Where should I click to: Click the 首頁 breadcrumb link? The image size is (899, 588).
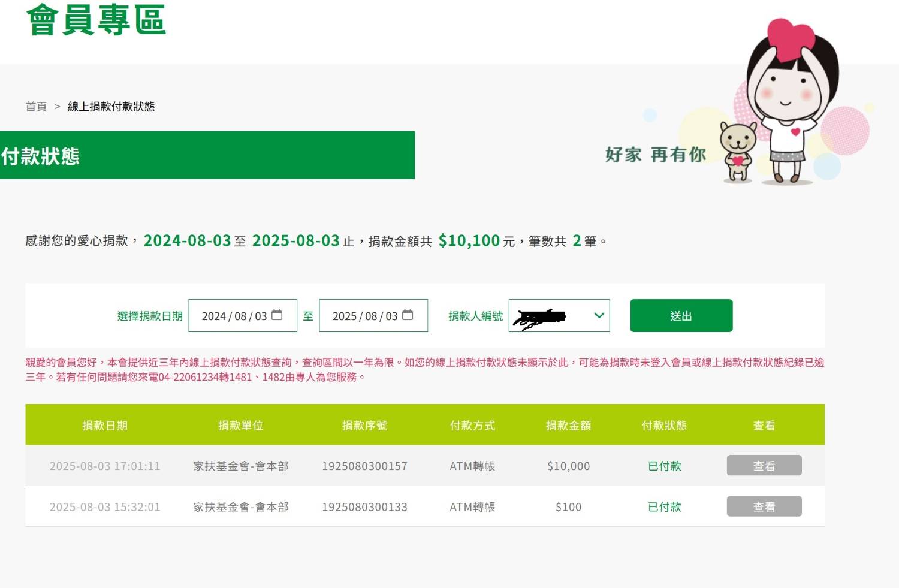[x=36, y=107]
